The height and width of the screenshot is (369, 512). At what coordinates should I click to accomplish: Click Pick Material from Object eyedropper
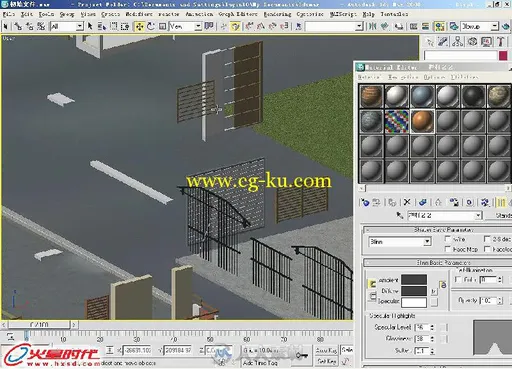coord(399,215)
